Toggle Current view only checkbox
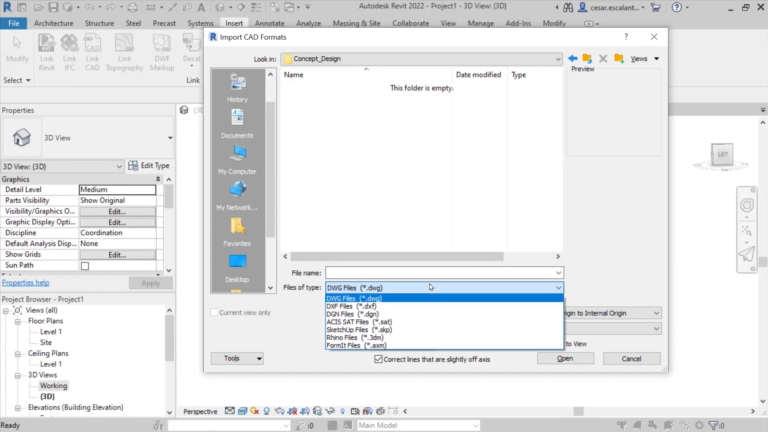This screenshot has width=768, height=432. click(214, 312)
